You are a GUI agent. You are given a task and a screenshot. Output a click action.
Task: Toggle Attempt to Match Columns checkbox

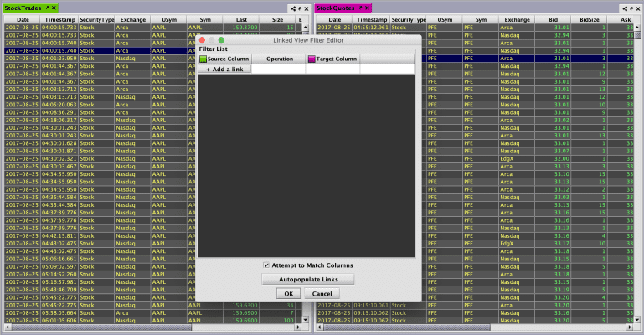[265, 265]
